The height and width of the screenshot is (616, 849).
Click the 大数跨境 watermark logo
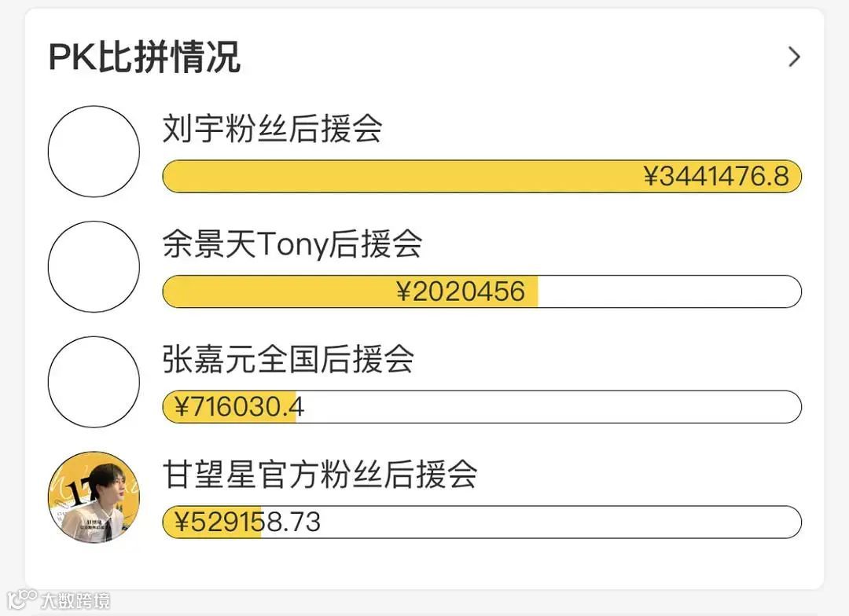click(x=59, y=599)
